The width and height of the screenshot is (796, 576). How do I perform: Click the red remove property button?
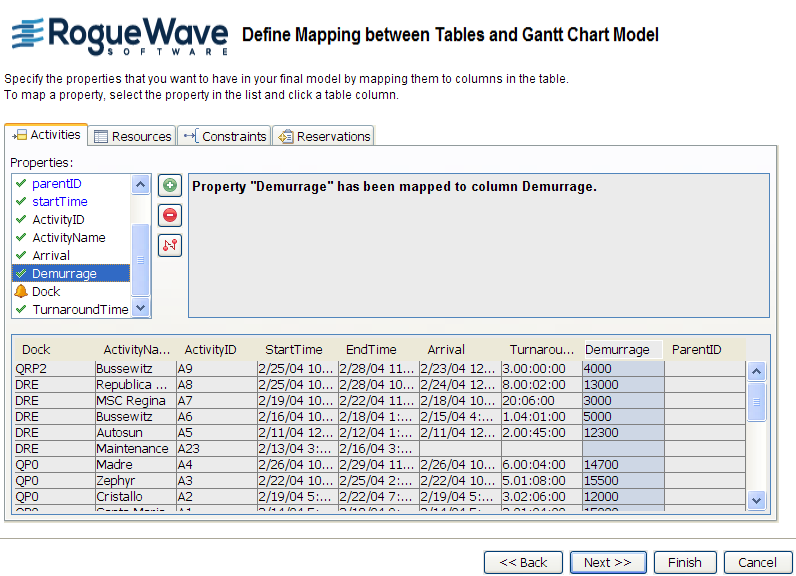170,215
